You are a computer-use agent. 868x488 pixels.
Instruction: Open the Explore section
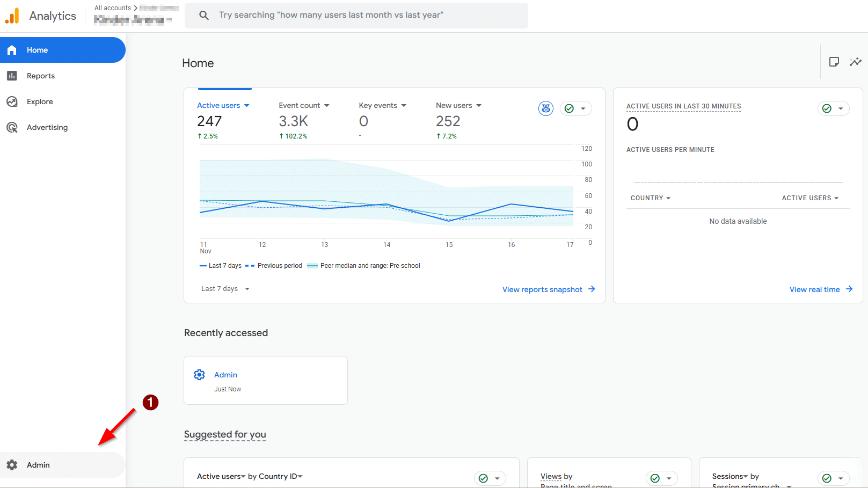pyautogui.click(x=63, y=101)
